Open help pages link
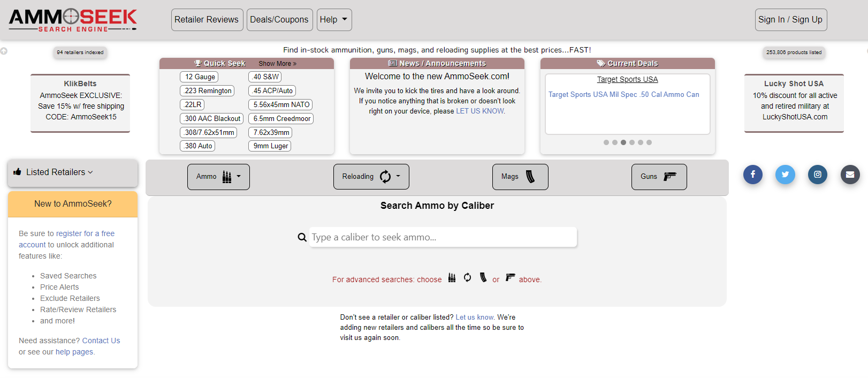 pos(74,352)
